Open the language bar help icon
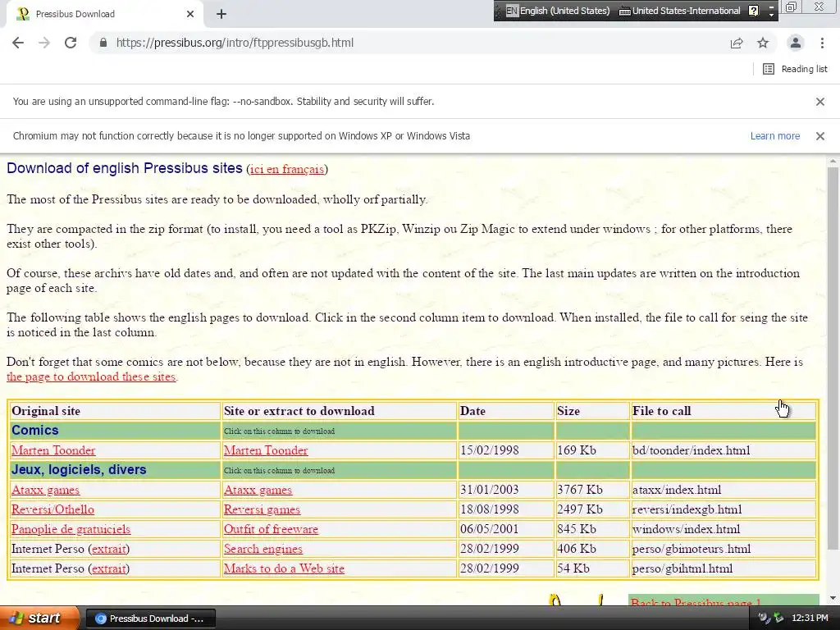This screenshot has height=630, width=840. click(x=753, y=11)
